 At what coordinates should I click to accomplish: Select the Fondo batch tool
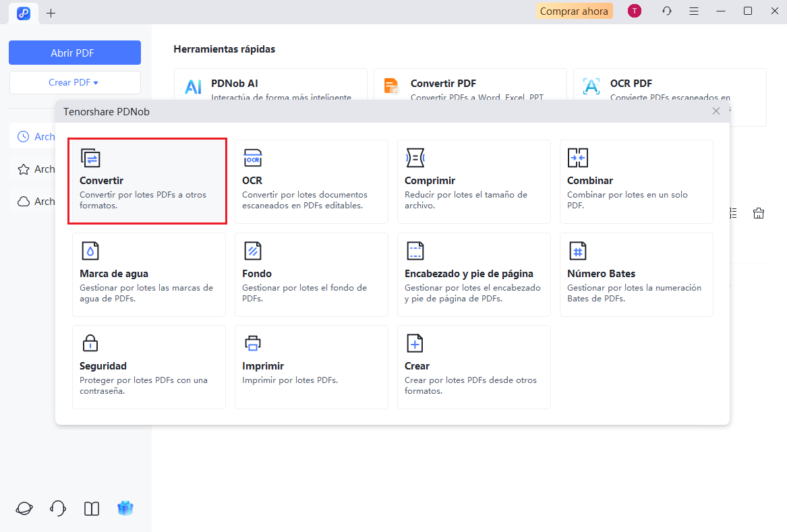311,274
